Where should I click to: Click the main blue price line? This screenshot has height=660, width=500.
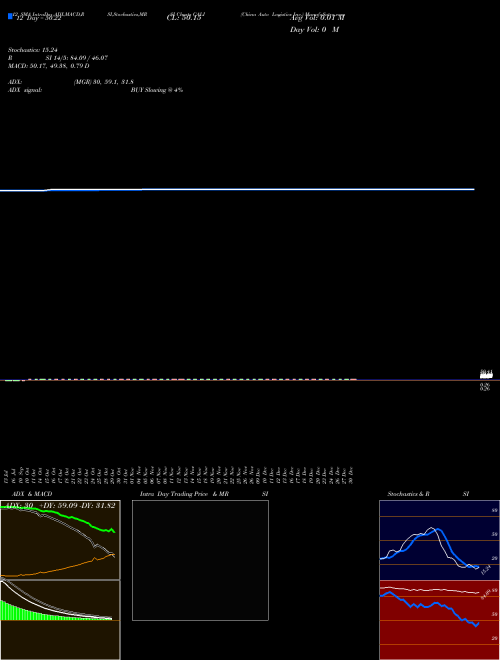click(237, 190)
